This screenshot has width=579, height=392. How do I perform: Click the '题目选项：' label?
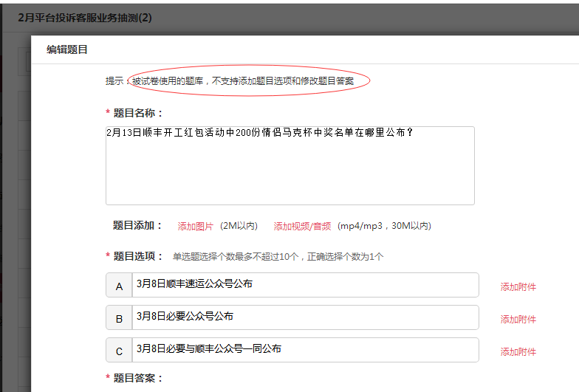[138, 256]
